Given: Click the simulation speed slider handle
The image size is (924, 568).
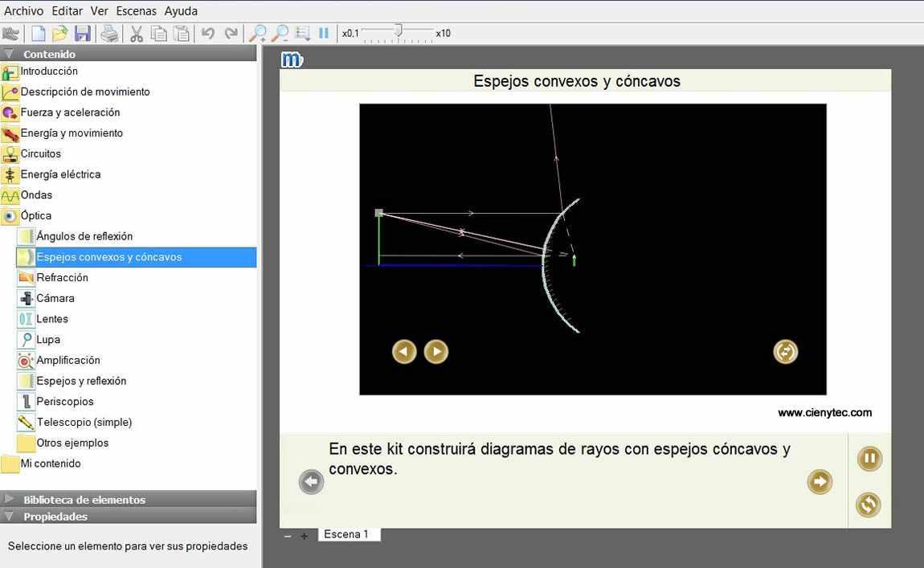Looking at the screenshot, I should [x=398, y=31].
